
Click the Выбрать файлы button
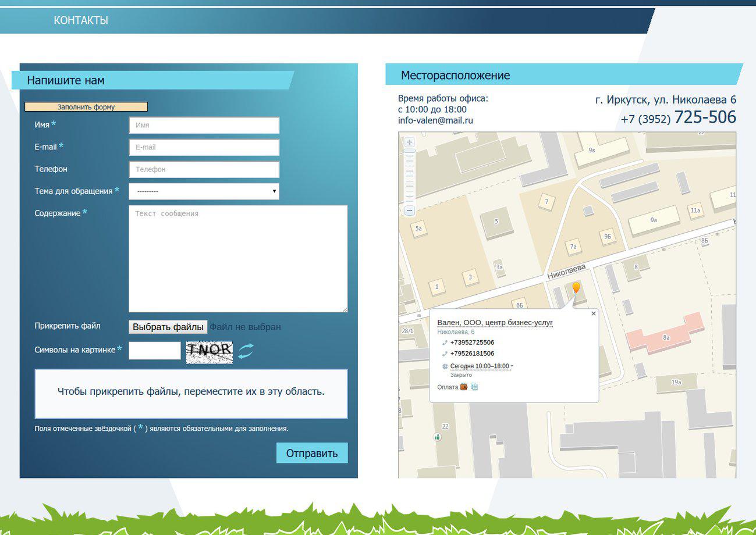click(x=168, y=327)
